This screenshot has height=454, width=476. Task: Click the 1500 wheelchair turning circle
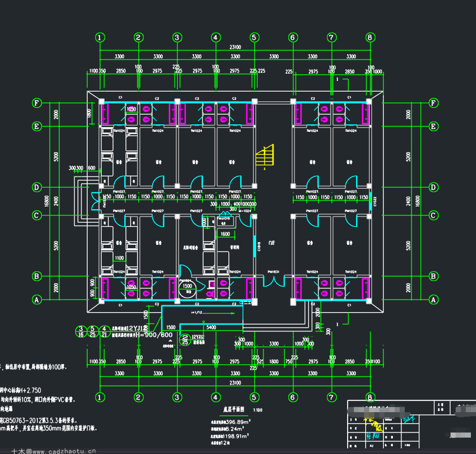188,289
